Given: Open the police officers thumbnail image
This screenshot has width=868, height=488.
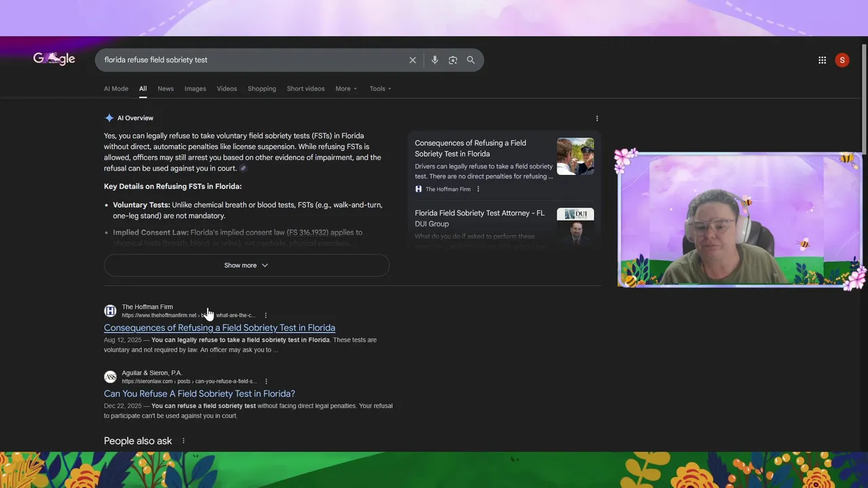Looking at the screenshot, I should [575, 157].
